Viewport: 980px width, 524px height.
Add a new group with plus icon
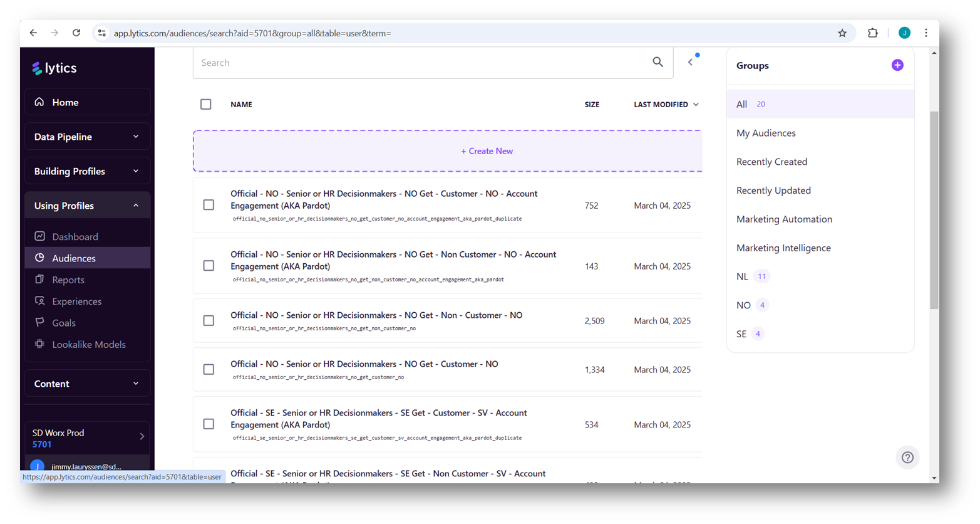[897, 65]
